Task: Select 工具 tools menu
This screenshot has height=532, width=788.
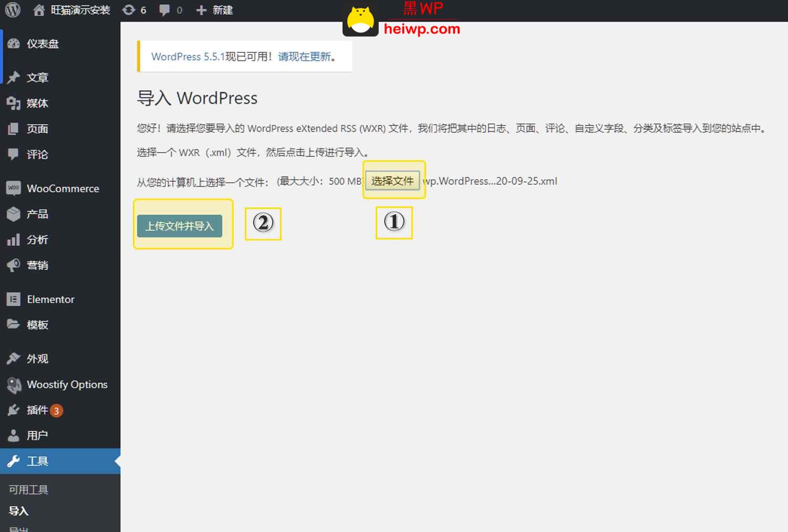Action: click(60, 461)
